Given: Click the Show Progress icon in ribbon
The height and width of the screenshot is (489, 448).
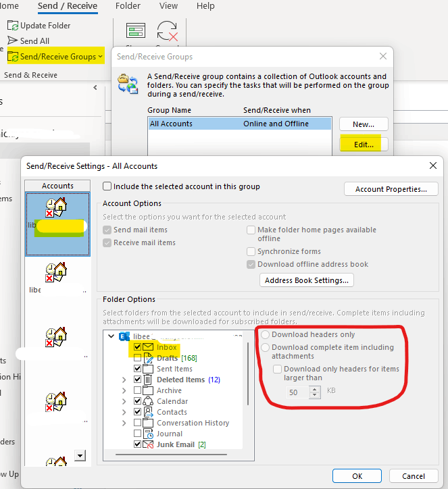Looking at the screenshot, I should (x=136, y=30).
